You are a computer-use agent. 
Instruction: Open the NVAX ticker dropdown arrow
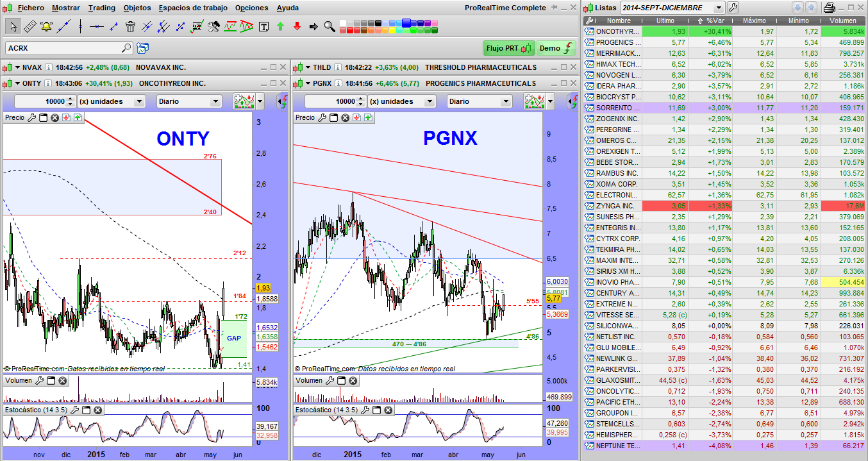tap(18, 67)
